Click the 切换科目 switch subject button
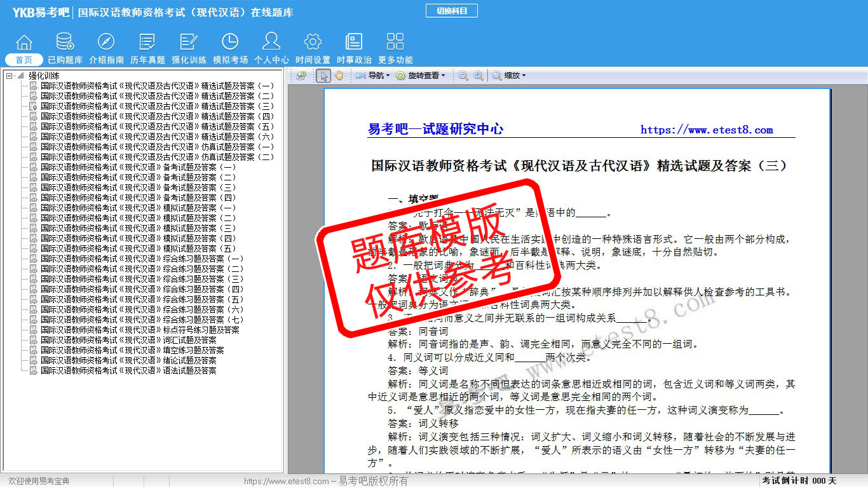The image size is (868, 488). tap(452, 11)
